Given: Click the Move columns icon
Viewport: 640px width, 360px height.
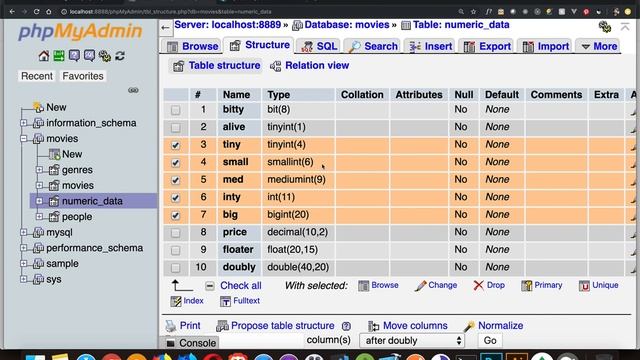Looking at the screenshot, I should pyautogui.click(x=373, y=326).
